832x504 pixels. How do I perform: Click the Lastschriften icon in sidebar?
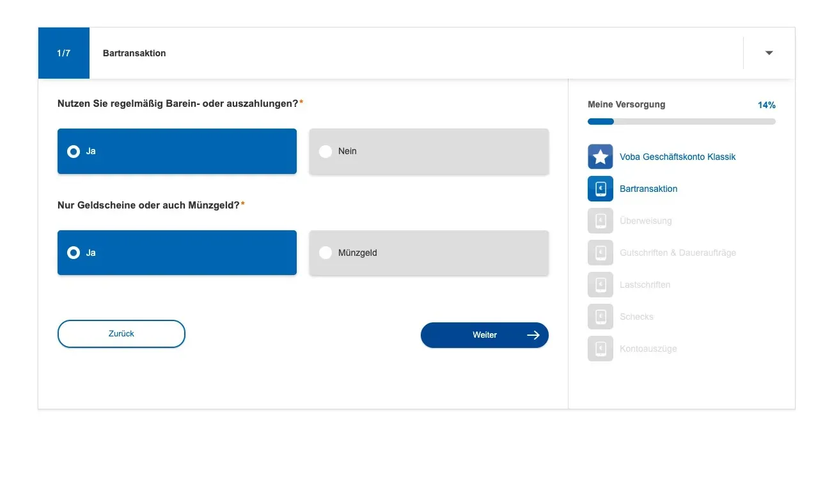pyautogui.click(x=600, y=285)
